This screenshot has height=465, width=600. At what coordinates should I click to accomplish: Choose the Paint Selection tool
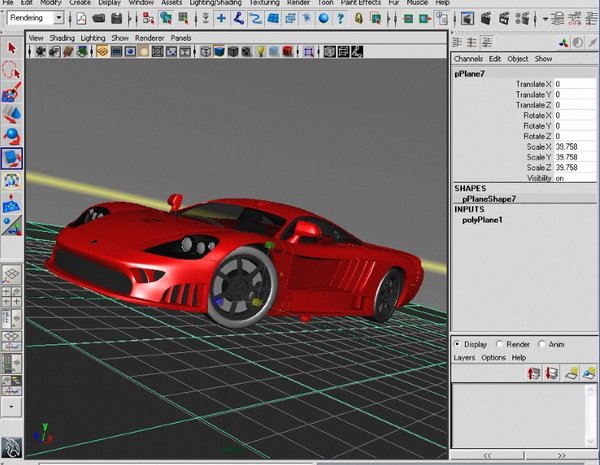pyautogui.click(x=11, y=92)
